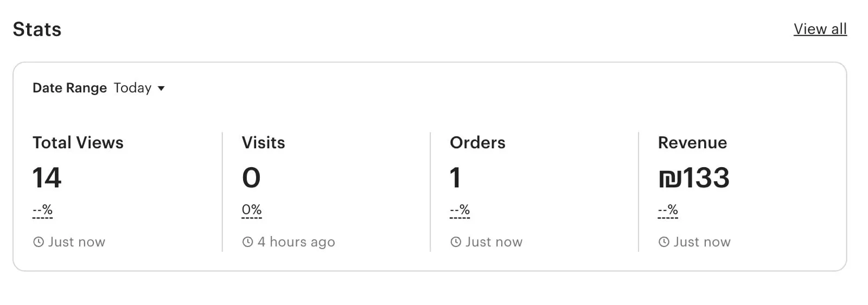Select the Today date range value
Screen dimensions: 868x305
(x=132, y=88)
